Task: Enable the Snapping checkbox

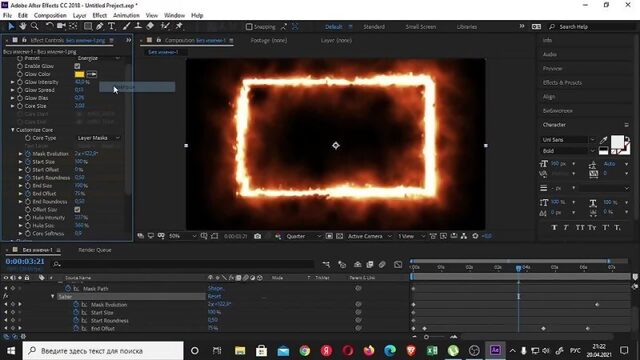Action: (249, 27)
